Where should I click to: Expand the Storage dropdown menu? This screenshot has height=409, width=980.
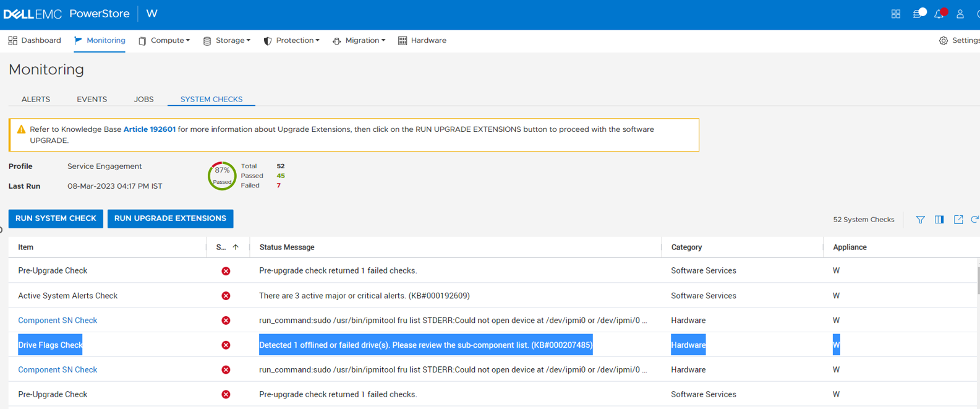[227, 41]
